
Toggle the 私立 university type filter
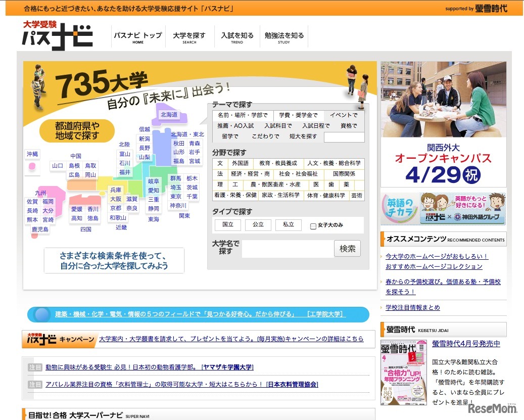[x=288, y=225]
